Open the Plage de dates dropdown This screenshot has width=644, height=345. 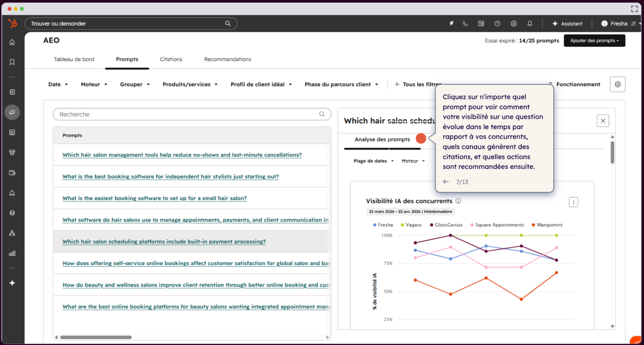[x=374, y=161]
